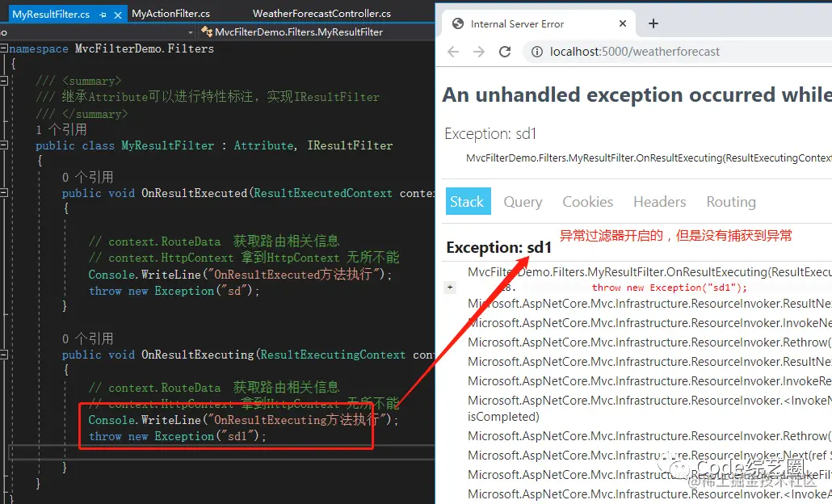Screen dimensions: 832x504
Task: Close the Internal Server Error browser tab
Action: [x=623, y=23]
